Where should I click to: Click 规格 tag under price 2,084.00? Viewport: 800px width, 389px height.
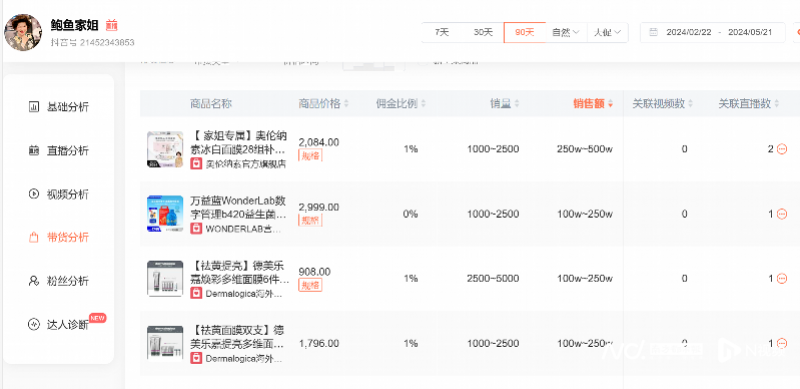(x=310, y=155)
